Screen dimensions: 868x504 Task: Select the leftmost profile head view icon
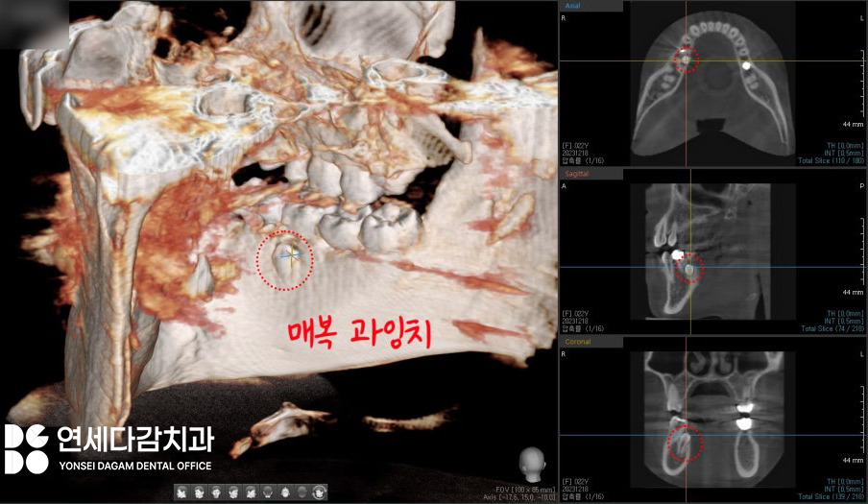tap(181, 492)
